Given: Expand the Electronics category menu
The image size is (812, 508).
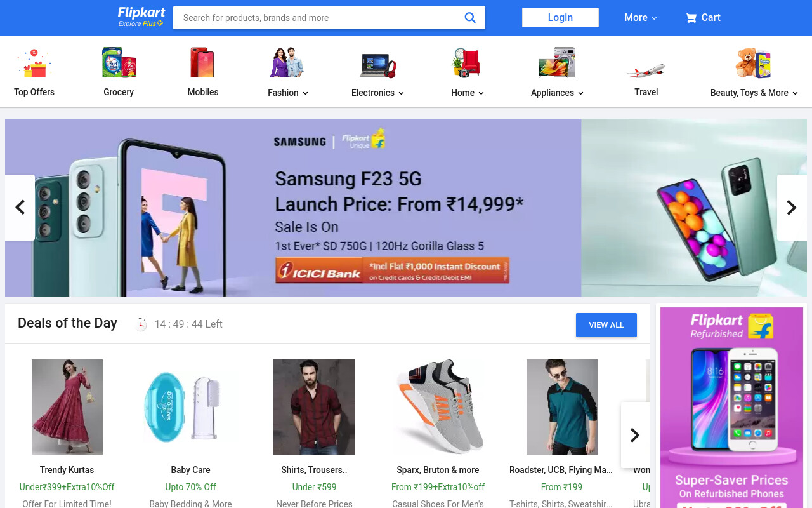Looking at the screenshot, I should coord(377,93).
